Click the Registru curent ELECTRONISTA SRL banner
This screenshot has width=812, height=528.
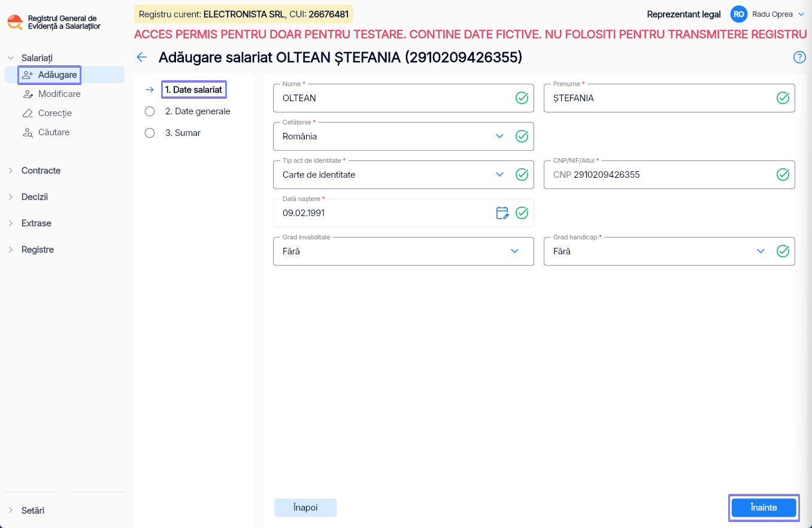[x=244, y=14]
